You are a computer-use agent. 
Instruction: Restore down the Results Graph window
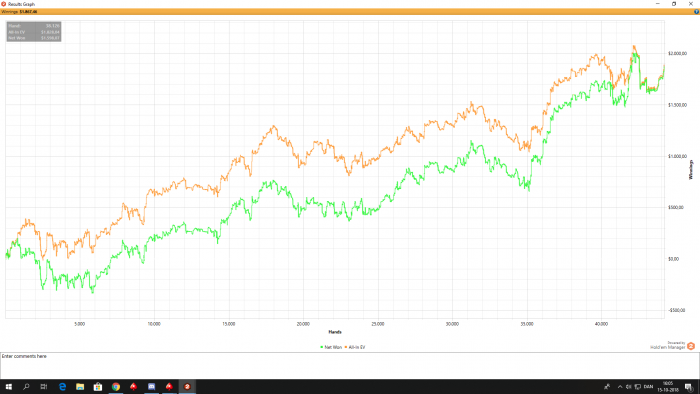pyautogui.click(x=674, y=4)
